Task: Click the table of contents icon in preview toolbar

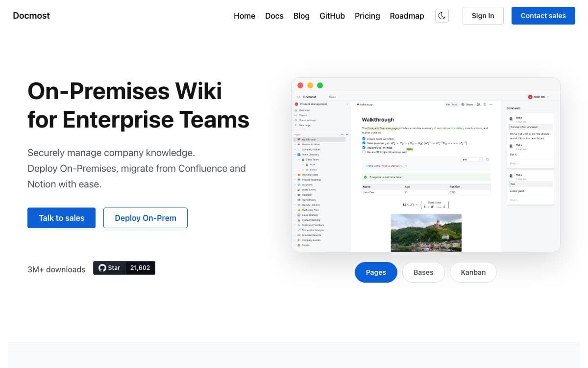Action: pos(485,105)
